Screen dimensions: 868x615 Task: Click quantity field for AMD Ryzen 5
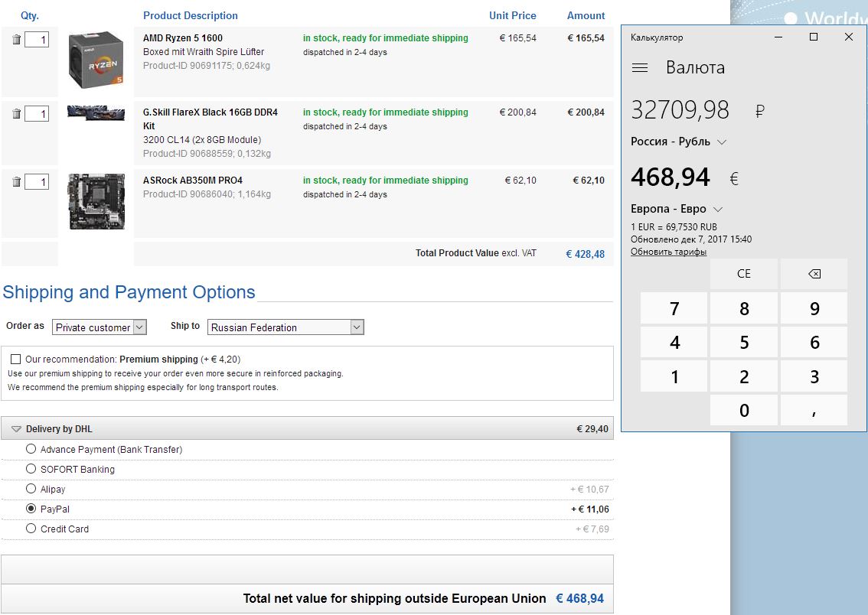pyautogui.click(x=36, y=40)
